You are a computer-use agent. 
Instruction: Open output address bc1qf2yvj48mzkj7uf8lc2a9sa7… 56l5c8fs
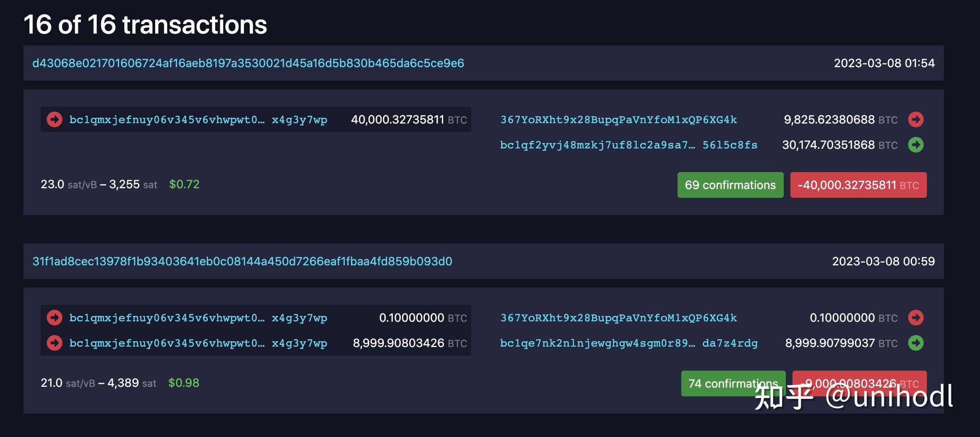[629, 145]
